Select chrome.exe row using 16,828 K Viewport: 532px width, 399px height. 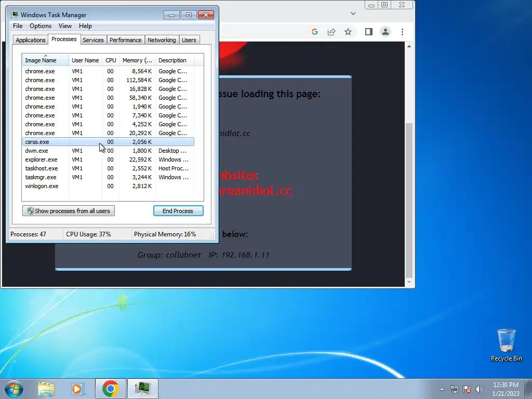(108, 89)
